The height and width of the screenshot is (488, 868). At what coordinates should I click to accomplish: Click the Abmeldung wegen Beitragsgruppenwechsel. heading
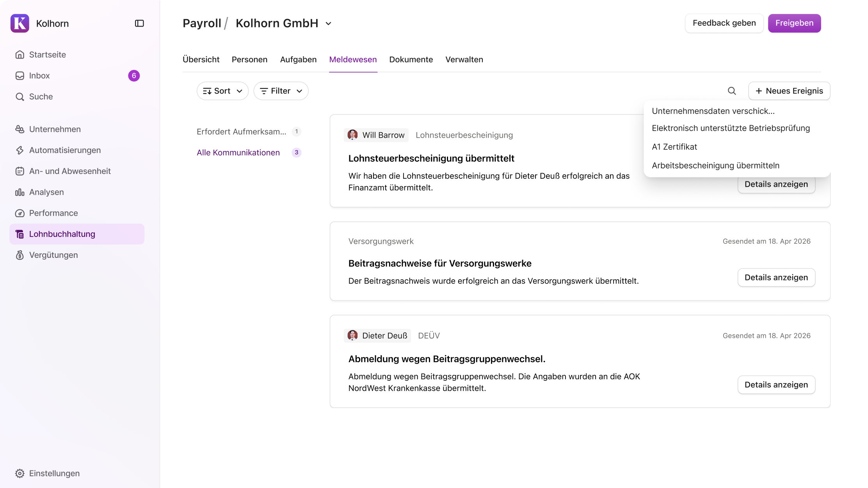[447, 359]
